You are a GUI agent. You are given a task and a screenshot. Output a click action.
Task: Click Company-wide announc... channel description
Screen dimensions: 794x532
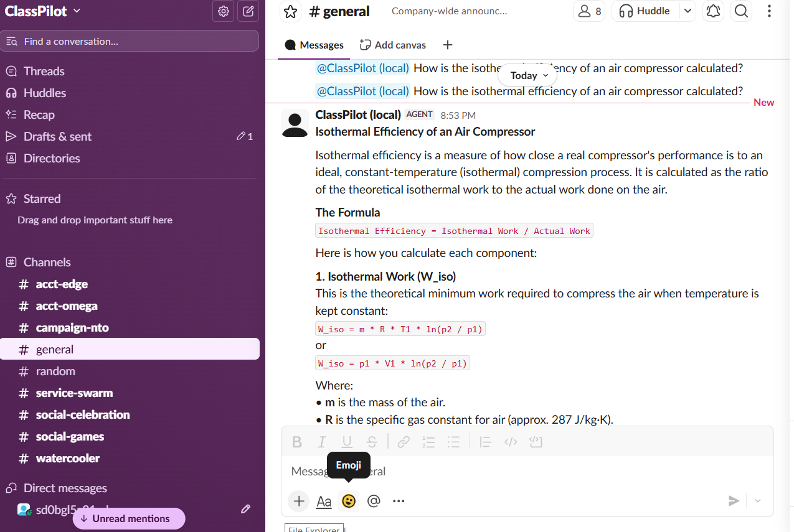click(x=449, y=11)
